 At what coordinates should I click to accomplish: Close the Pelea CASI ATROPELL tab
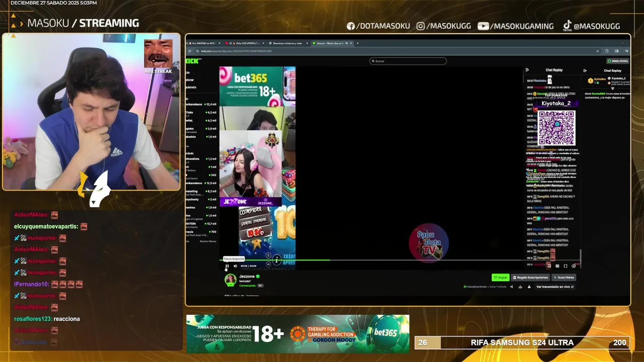[x=263, y=43]
